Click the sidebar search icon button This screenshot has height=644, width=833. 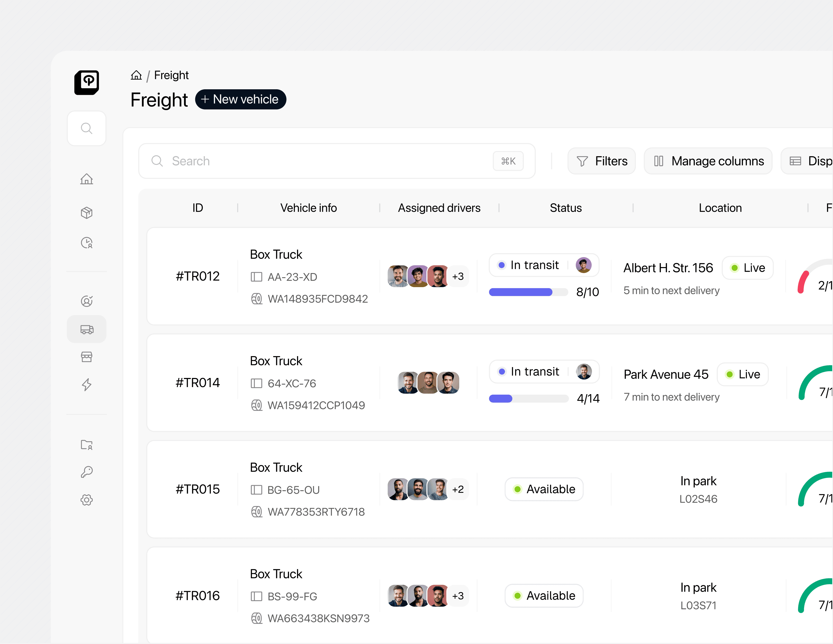(87, 129)
